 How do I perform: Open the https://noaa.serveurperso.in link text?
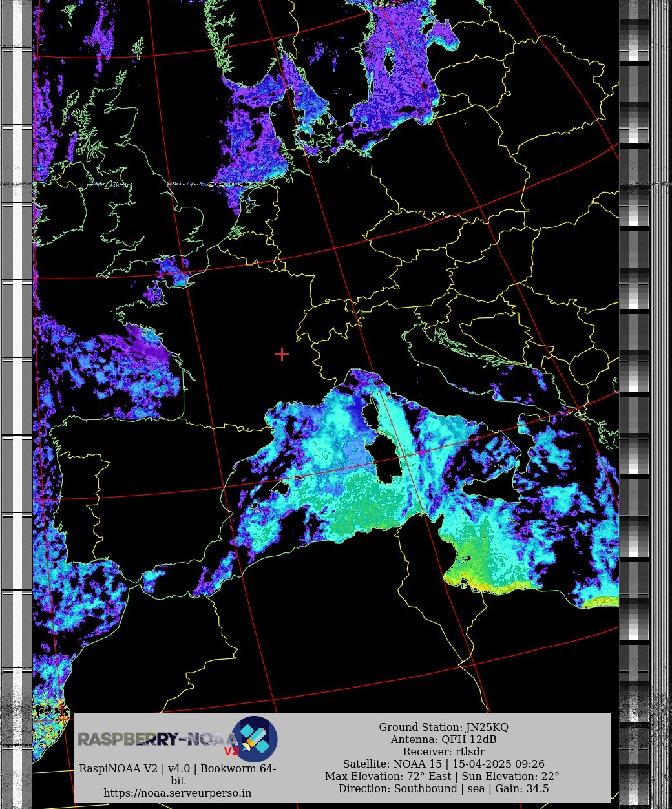[x=178, y=793]
